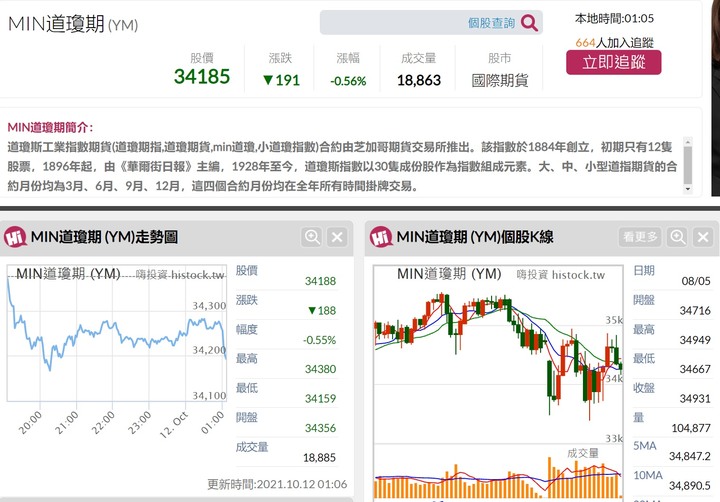Click 本地時間:01:05 local time text
720x502 pixels.
614,18
